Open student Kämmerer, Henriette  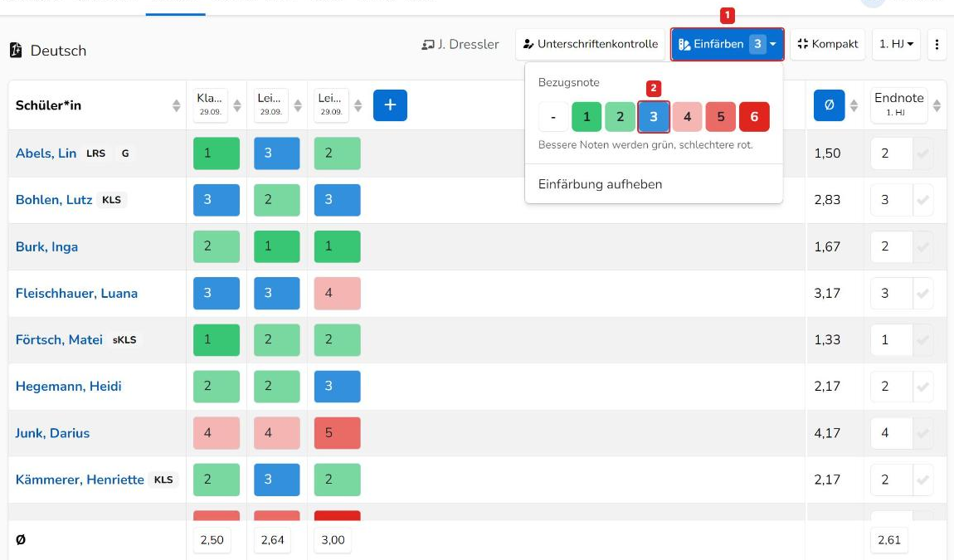pyautogui.click(x=80, y=480)
